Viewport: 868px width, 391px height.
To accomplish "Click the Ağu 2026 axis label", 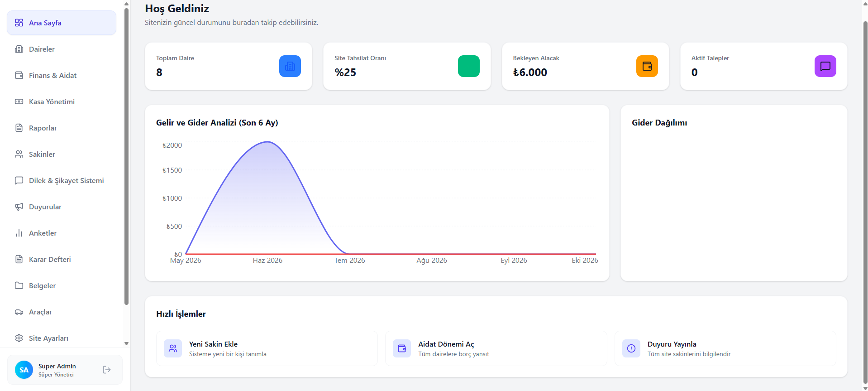I will click(432, 261).
